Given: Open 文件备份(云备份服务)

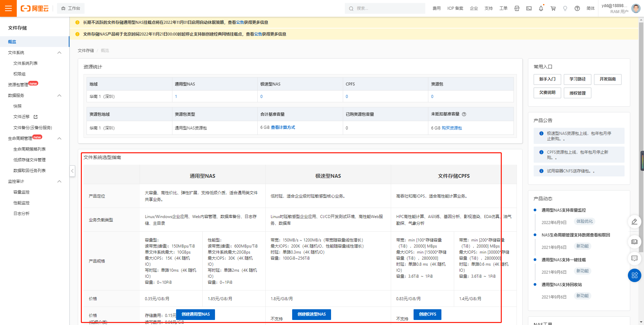Looking at the screenshot, I should [x=33, y=128].
